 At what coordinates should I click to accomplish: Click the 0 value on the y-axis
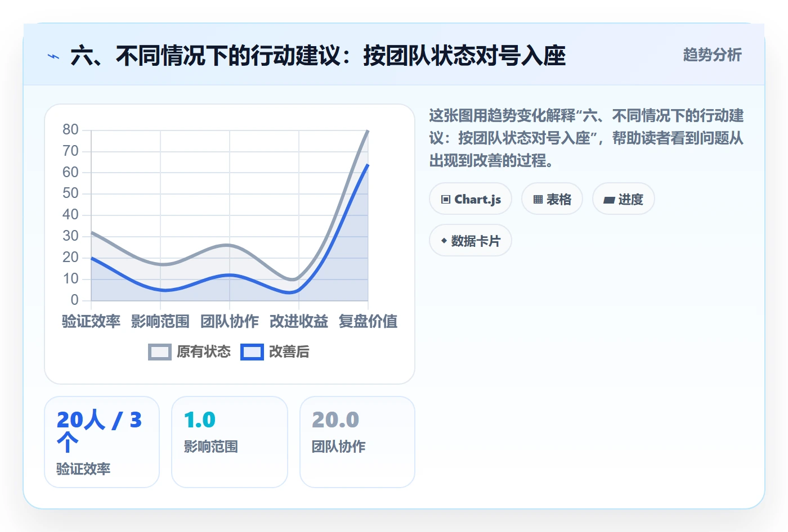click(75, 300)
